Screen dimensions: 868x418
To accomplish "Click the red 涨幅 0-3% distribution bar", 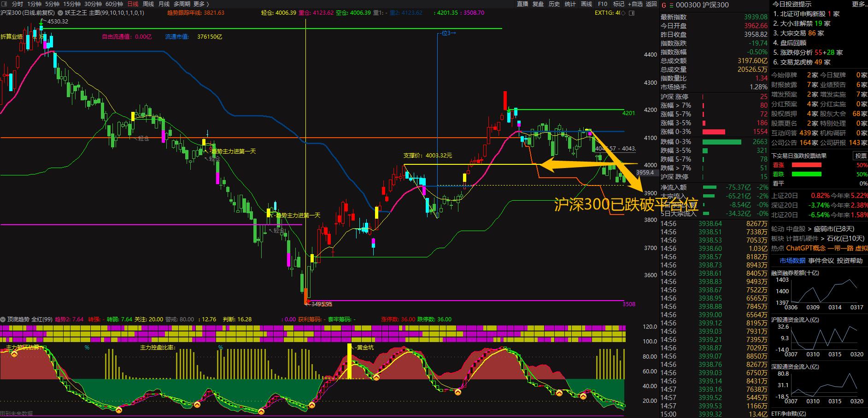I will point(714,132).
